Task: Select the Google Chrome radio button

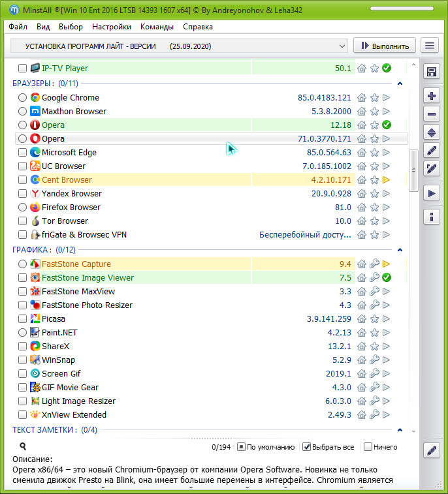Action: (22, 98)
